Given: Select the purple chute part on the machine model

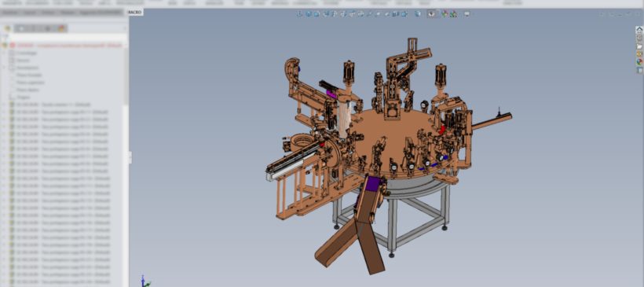Looking at the screenshot, I should click(x=373, y=183).
